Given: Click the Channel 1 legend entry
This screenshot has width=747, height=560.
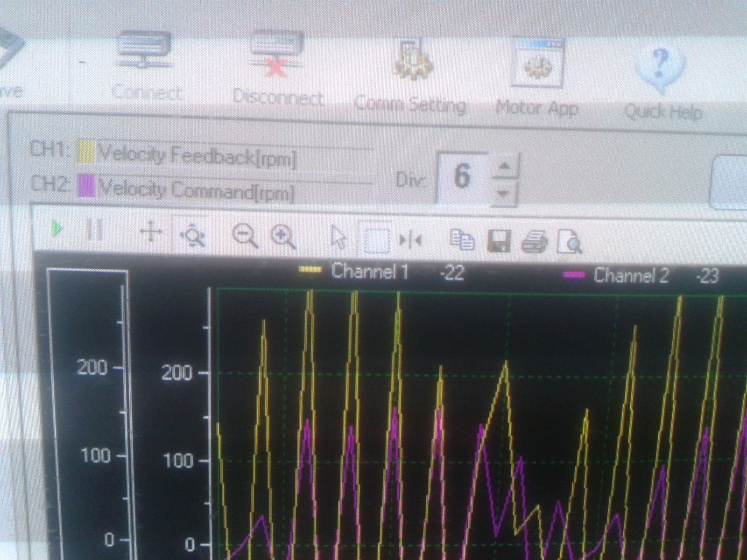Looking at the screenshot, I should [x=355, y=271].
